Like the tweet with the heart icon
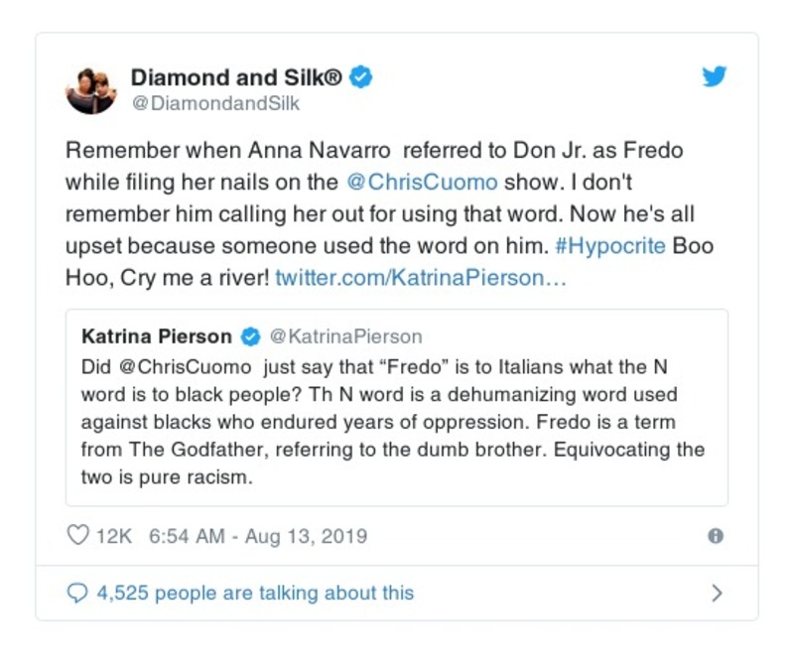The height and width of the screenshot is (672, 794). (x=77, y=536)
